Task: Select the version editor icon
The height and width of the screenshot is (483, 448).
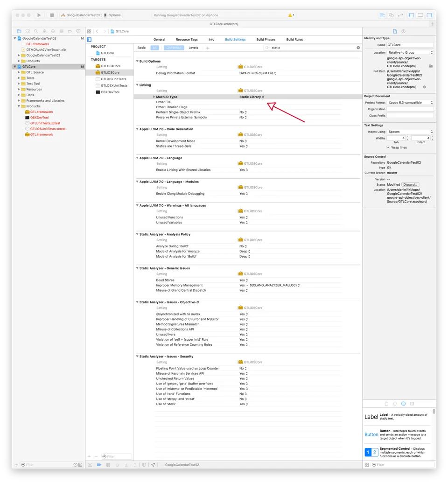Action: point(400,15)
